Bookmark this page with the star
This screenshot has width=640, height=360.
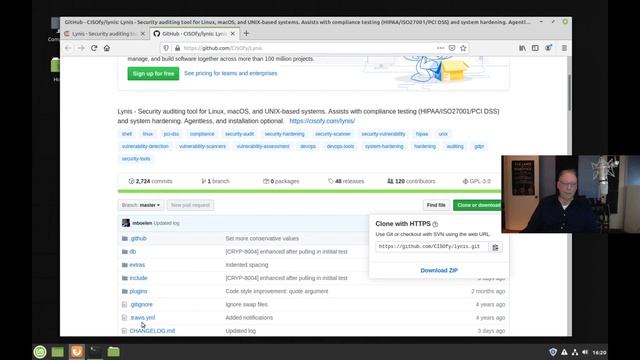tap(463, 48)
